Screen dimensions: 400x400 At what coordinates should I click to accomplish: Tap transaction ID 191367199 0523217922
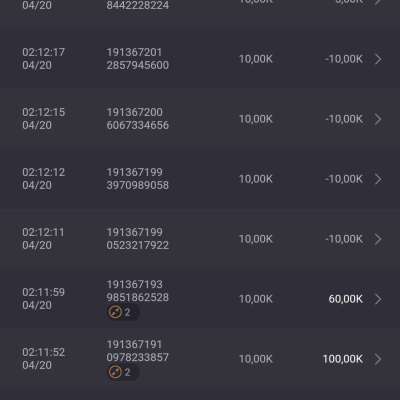pos(138,239)
